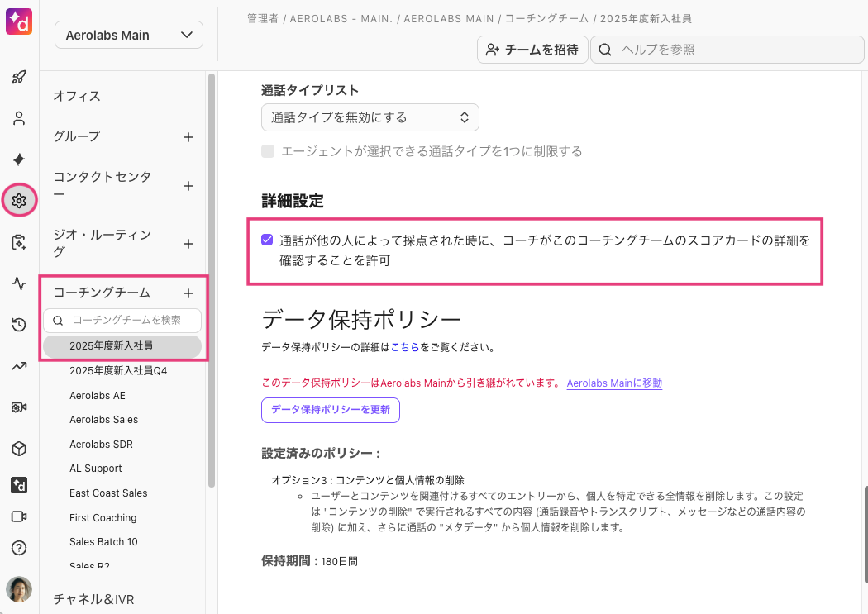Screen dimensions: 868x614
Task: Open the cube box icon in sidebar
Action: click(x=19, y=449)
